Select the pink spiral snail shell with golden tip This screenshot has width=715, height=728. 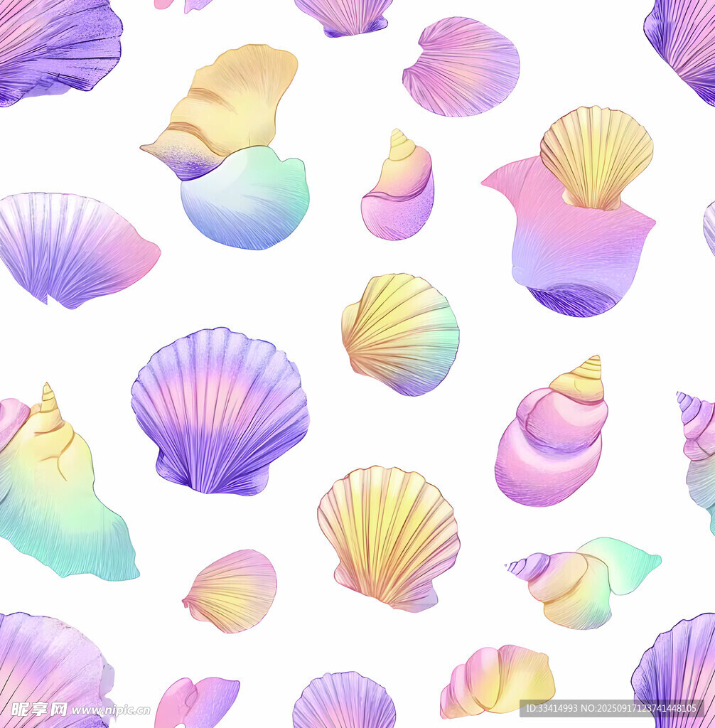tap(553, 437)
